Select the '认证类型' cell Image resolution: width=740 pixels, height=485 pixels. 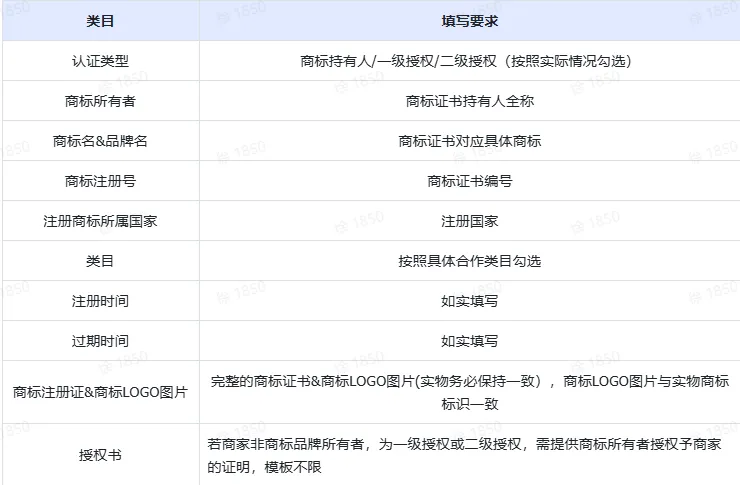click(x=100, y=61)
